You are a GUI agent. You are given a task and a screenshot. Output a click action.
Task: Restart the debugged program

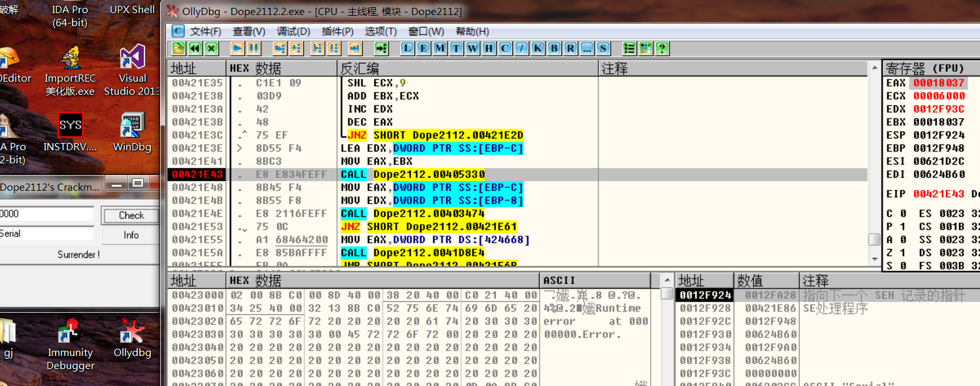click(195, 48)
